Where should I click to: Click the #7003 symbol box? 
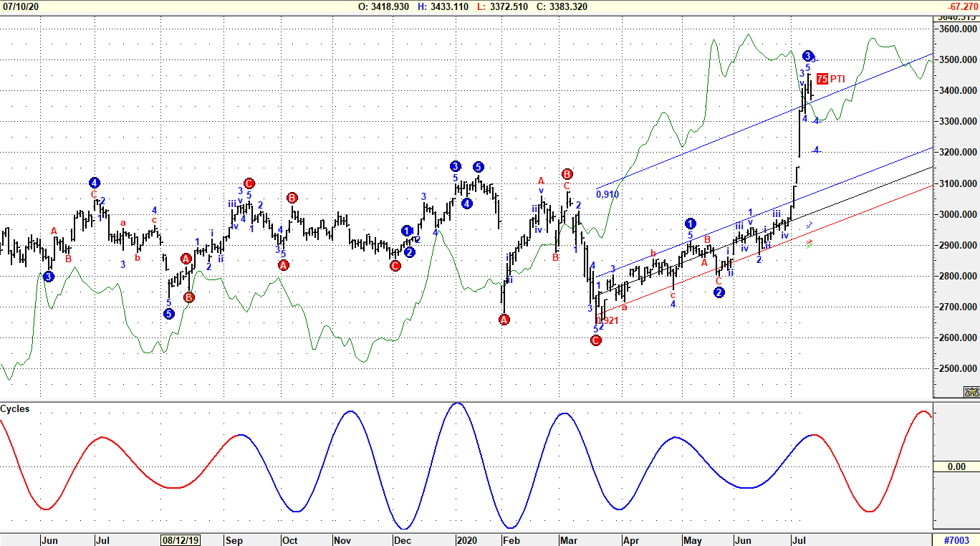[x=956, y=540]
